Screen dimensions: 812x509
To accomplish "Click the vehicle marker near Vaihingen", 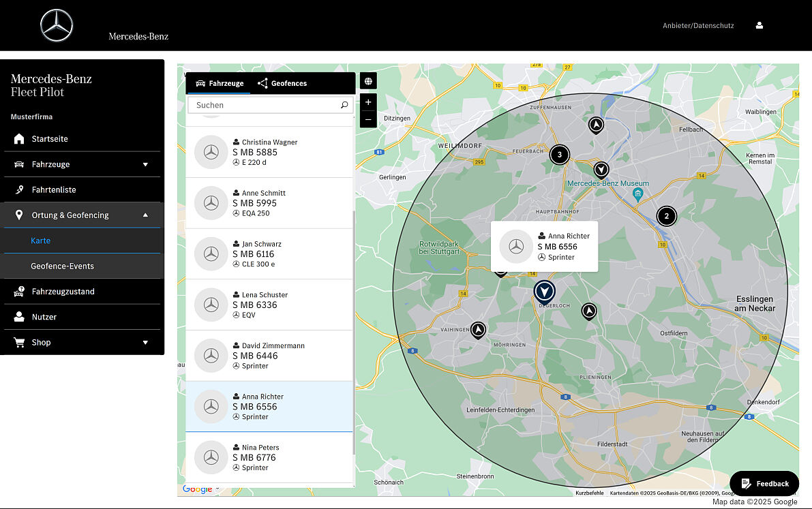I will click(479, 330).
